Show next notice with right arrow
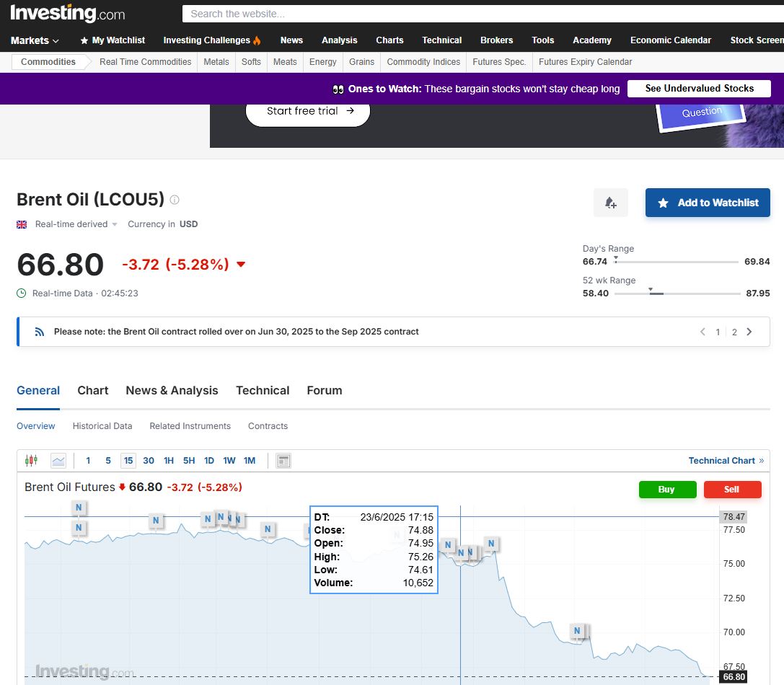This screenshot has height=685, width=784. tap(749, 332)
